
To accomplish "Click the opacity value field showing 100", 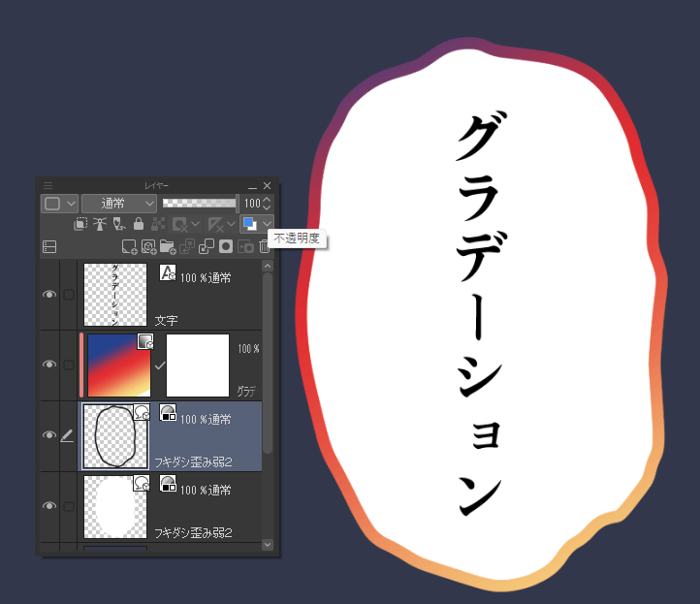I will tap(252, 204).
